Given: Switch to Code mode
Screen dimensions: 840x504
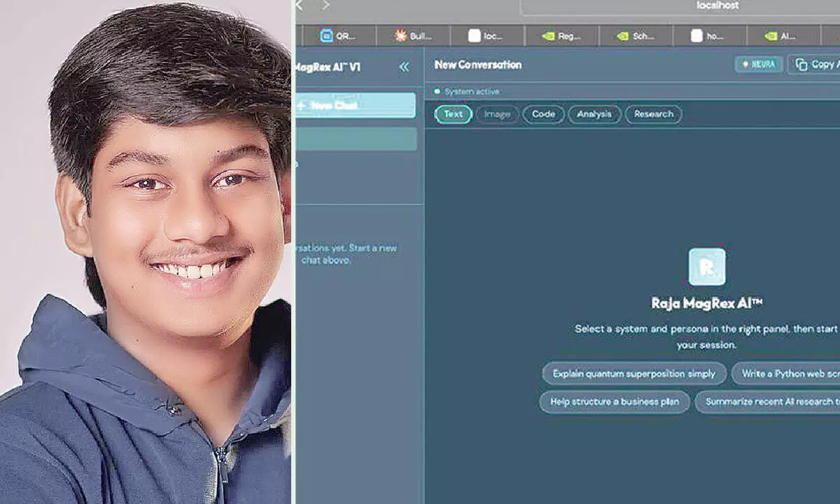Looking at the screenshot, I should 543,114.
